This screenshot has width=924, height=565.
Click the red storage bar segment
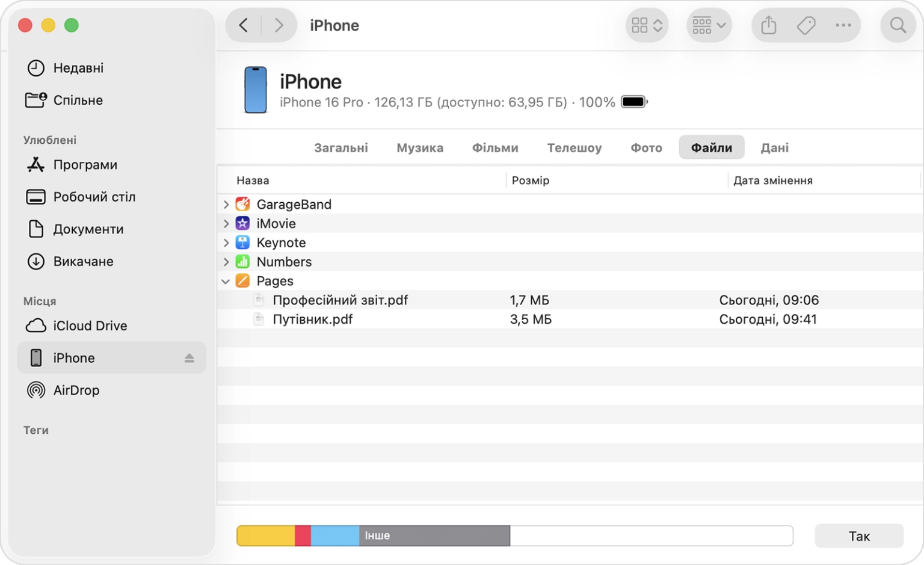303,536
